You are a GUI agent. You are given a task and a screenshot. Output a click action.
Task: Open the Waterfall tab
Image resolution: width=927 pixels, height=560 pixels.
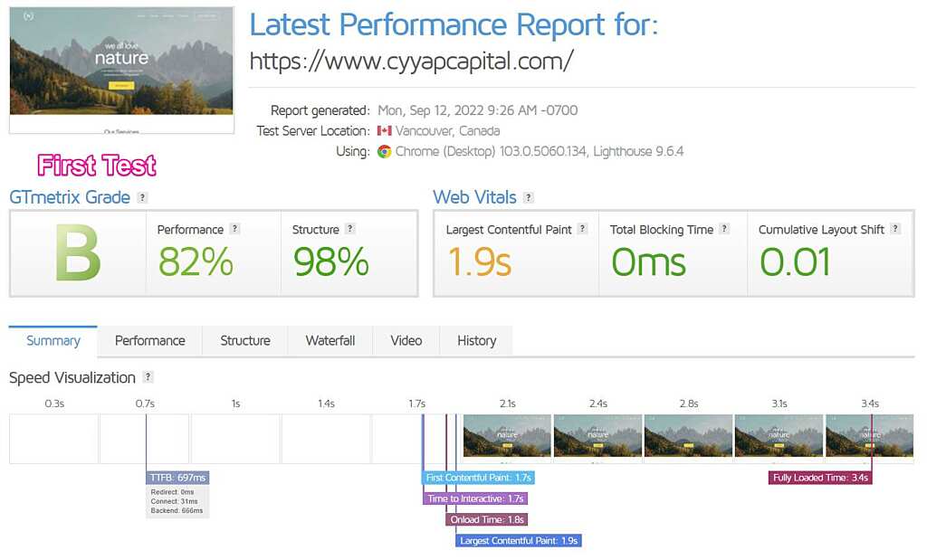(x=330, y=341)
